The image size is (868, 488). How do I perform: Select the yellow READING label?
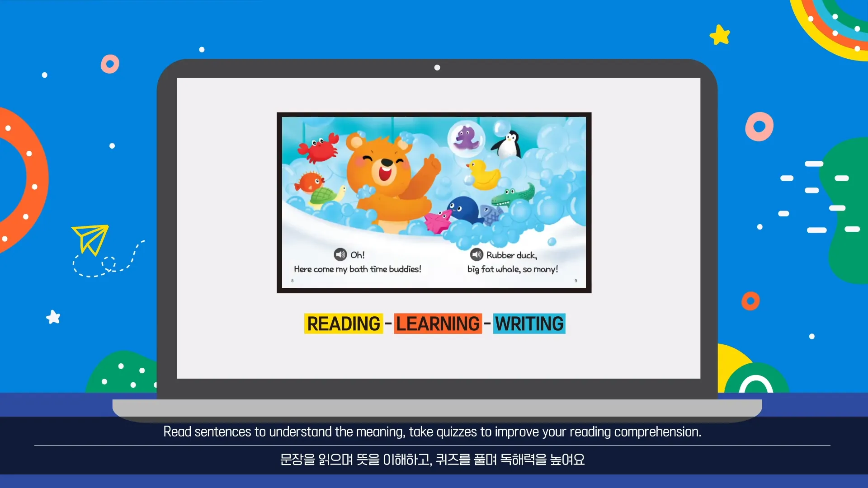(344, 324)
